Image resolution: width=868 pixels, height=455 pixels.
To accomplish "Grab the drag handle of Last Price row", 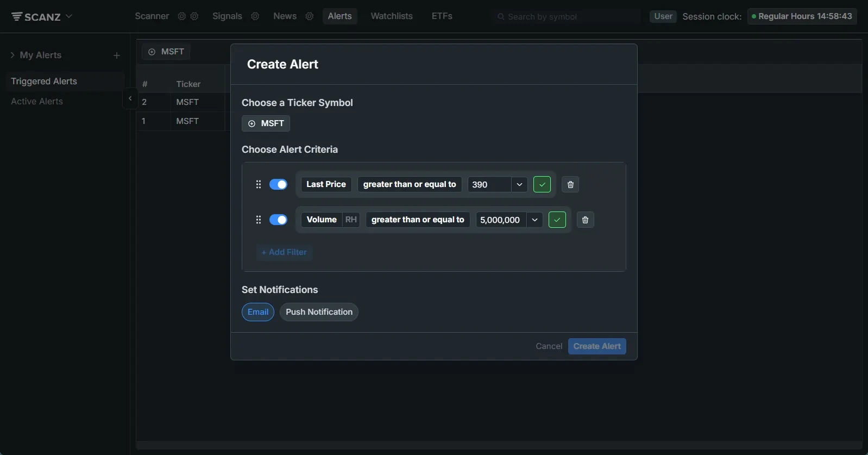I will click(x=259, y=184).
